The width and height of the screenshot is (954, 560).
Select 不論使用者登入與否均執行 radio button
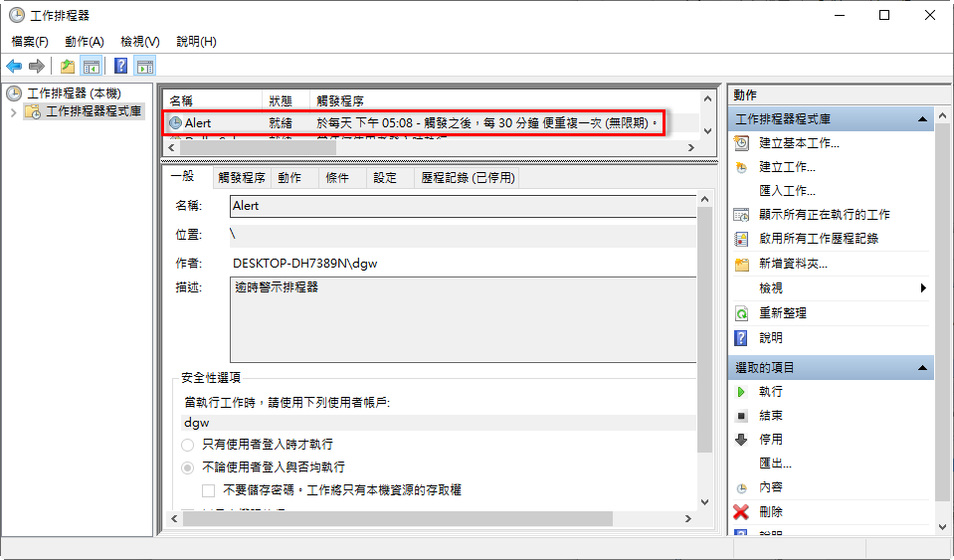point(188,467)
